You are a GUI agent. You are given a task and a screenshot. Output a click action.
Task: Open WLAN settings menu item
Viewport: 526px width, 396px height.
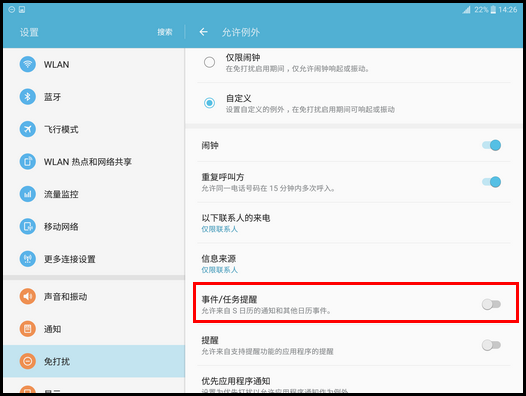click(94, 64)
